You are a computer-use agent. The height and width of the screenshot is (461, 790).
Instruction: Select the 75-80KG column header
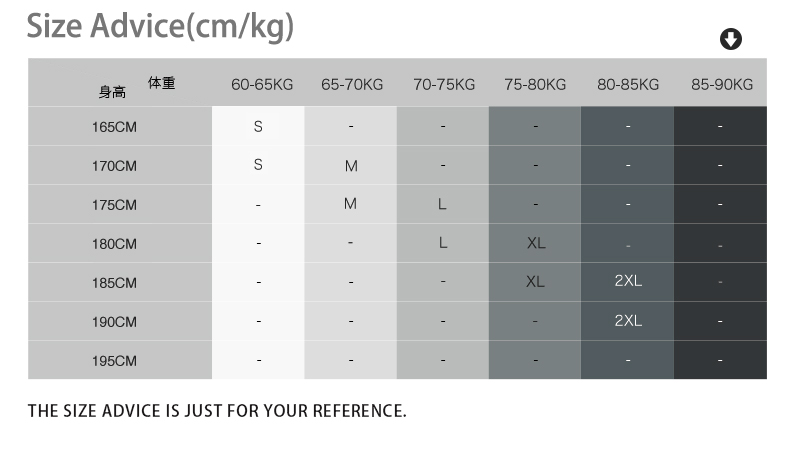(x=535, y=85)
